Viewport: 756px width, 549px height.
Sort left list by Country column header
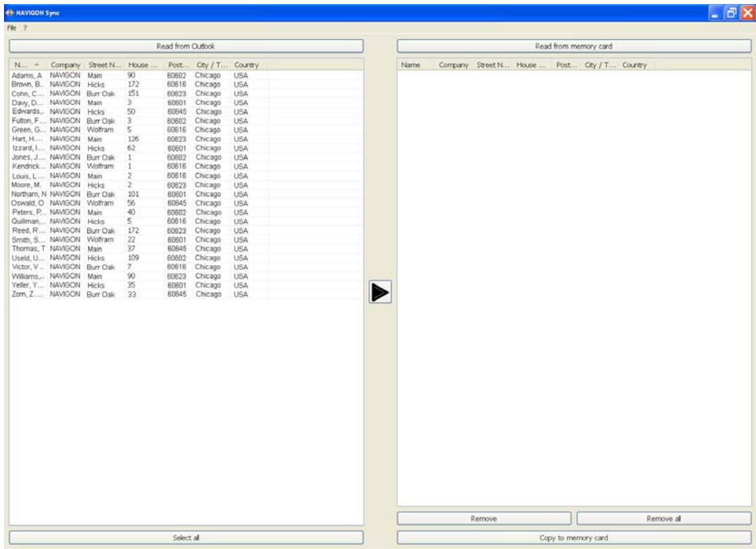pyautogui.click(x=249, y=65)
